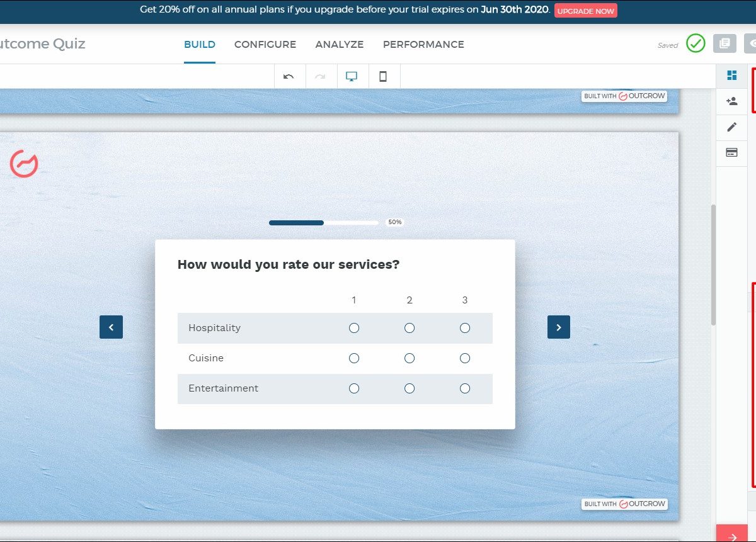This screenshot has width=756, height=542.
Task: Rate Hospitality as 1
Action: pyautogui.click(x=354, y=328)
